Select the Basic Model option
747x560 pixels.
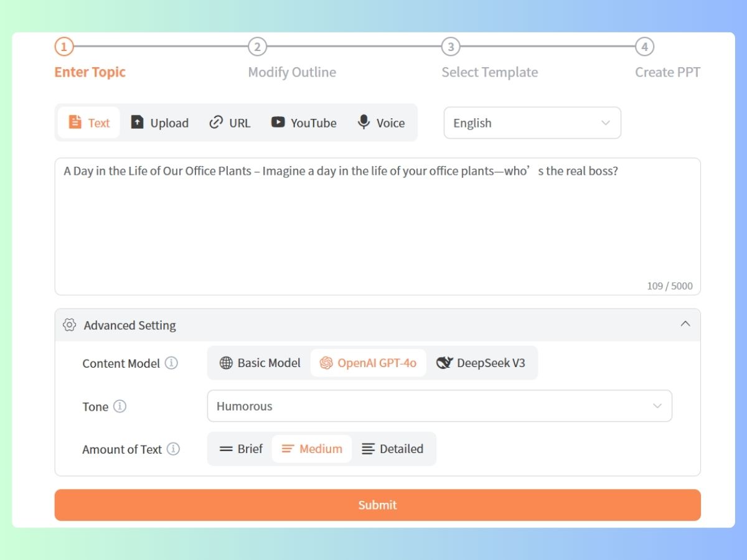260,363
